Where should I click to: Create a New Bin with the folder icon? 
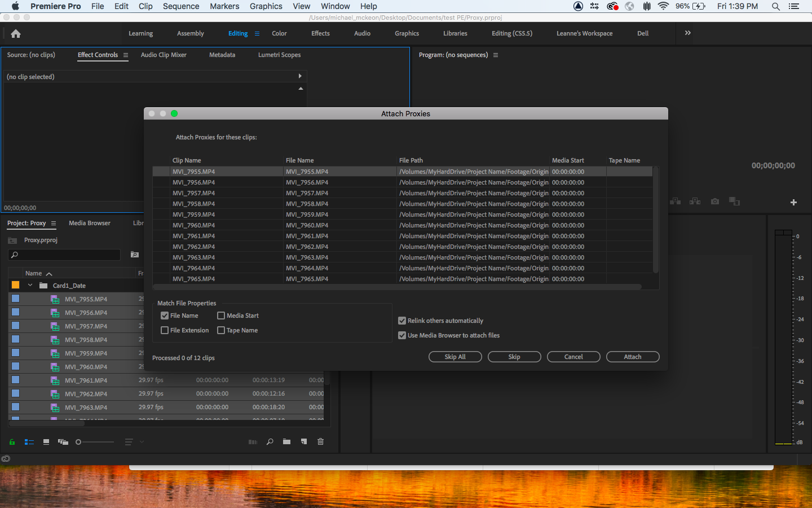coord(286,442)
